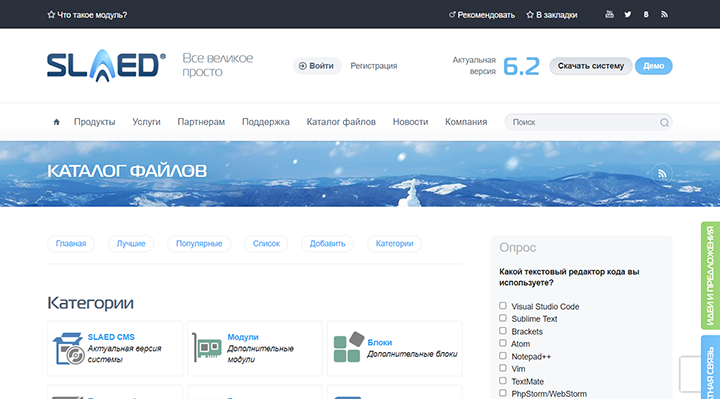The width and height of the screenshot is (720, 399).
Task: Click the Рекомендовать link
Action: [482, 15]
